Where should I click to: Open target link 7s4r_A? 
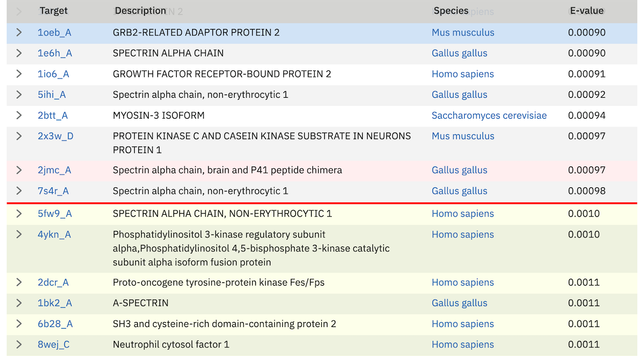pos(53,191)
